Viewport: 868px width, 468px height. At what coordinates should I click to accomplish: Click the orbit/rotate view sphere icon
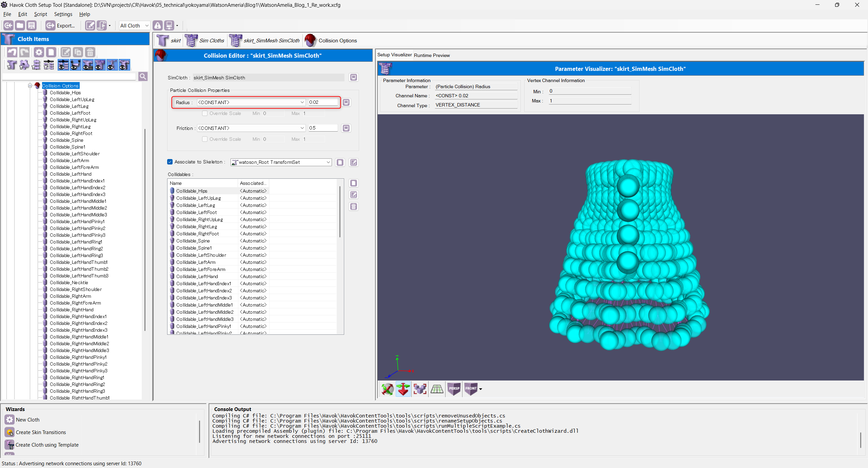[x=387, y=389]
